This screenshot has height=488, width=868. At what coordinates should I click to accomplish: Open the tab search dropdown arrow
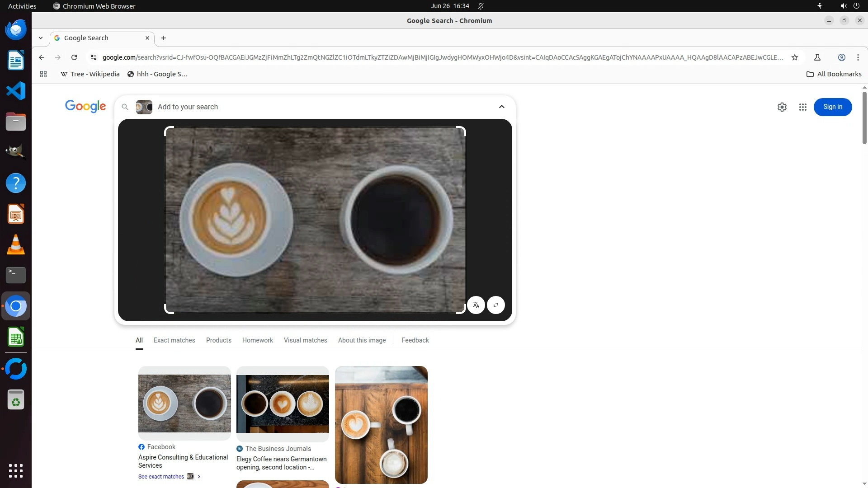click(41, 38)
